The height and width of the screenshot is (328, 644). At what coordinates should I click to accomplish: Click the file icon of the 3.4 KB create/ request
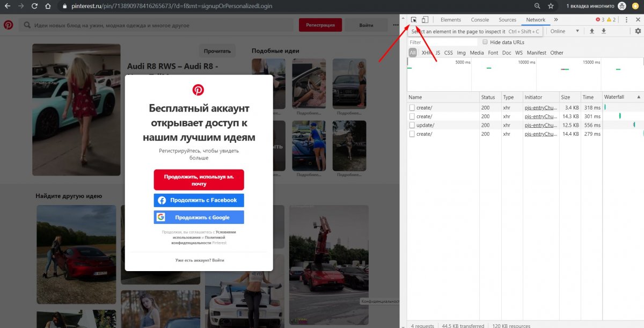412,108
